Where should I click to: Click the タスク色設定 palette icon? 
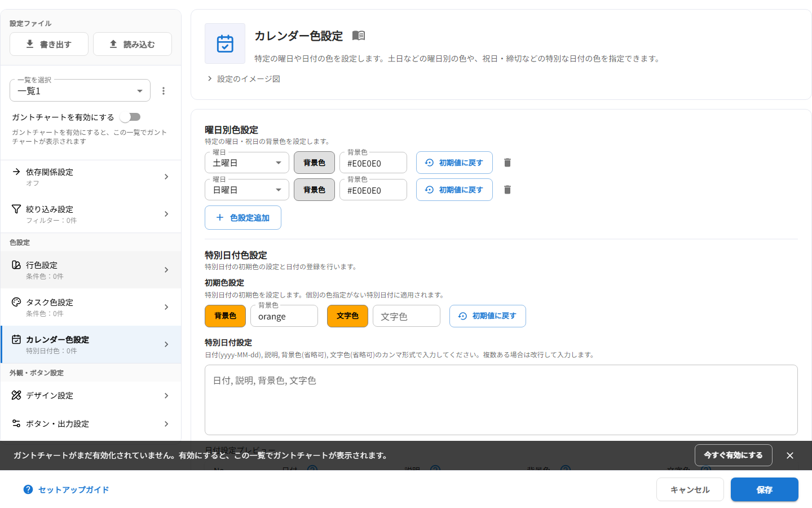16,302
